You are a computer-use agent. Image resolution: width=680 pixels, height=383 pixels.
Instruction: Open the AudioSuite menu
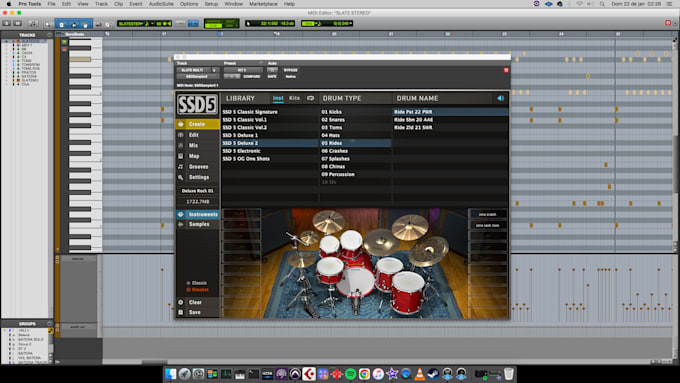[x=161, y=4]
